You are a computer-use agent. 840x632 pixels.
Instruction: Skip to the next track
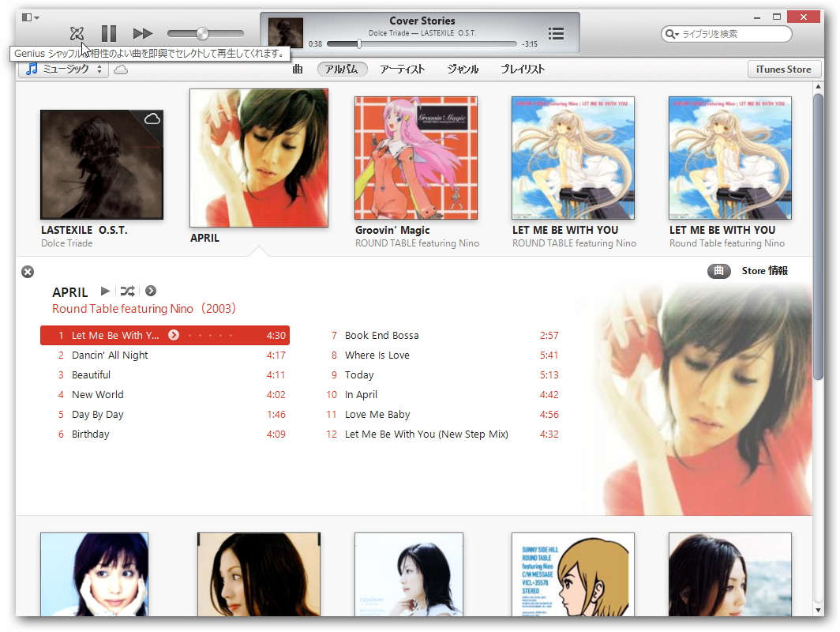click(x=142, y=34)
